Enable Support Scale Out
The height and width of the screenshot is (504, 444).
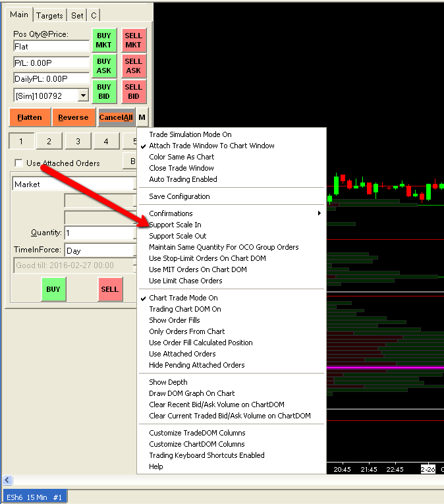pos(231,236)
